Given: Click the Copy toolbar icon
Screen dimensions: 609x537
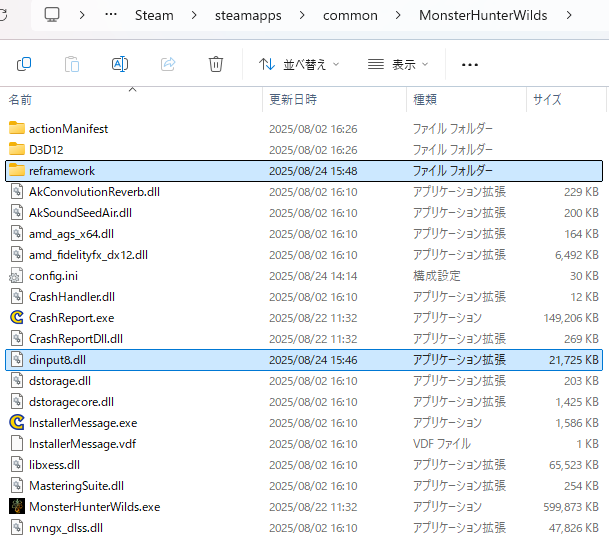Looking at the screenshot, I should click(24, 64).
